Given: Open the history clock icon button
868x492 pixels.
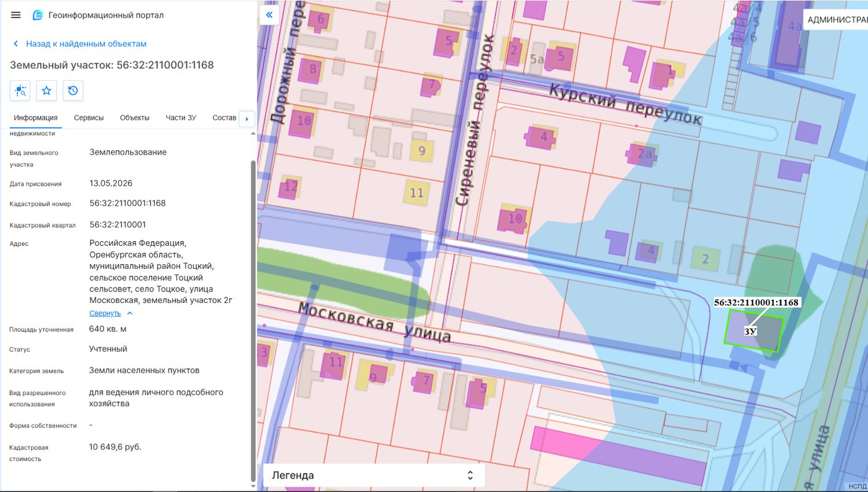Looking at the screenshot, I should click(73, 91).
